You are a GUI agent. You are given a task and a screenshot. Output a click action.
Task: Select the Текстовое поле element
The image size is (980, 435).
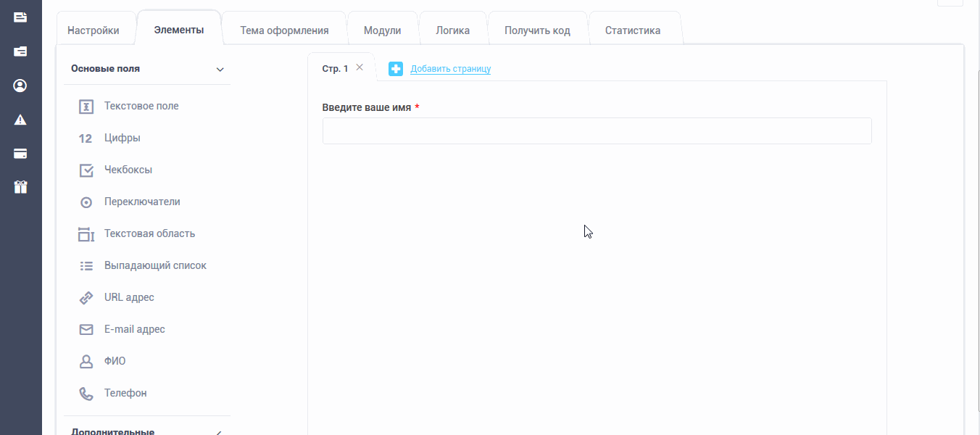tap(141, 106)
